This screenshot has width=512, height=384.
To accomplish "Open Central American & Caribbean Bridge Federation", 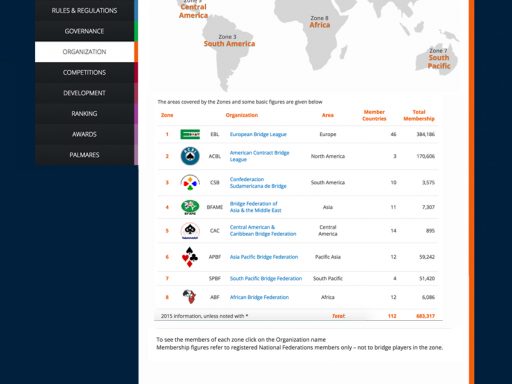I will coord(263,231).
